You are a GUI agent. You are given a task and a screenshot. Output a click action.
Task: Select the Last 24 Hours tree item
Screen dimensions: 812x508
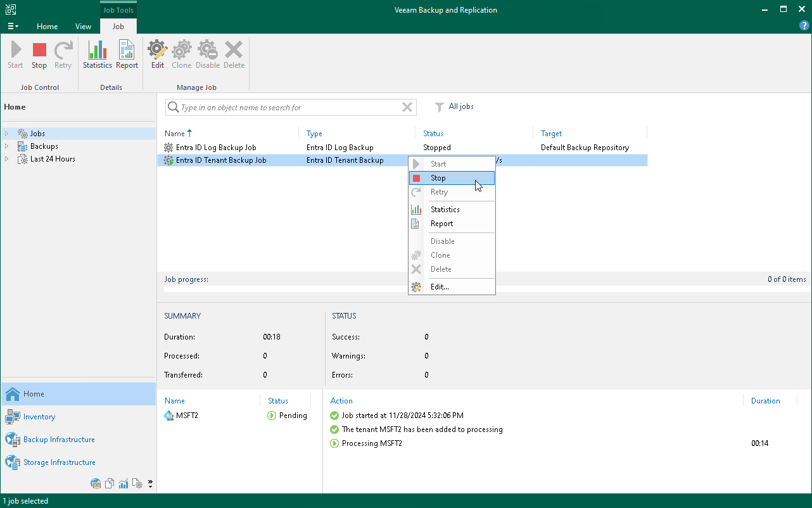[x=53, y=159]
